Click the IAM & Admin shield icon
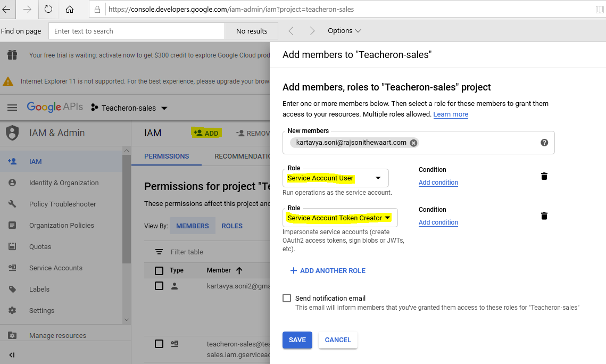 pyautogui.click(x=12, y=133)
